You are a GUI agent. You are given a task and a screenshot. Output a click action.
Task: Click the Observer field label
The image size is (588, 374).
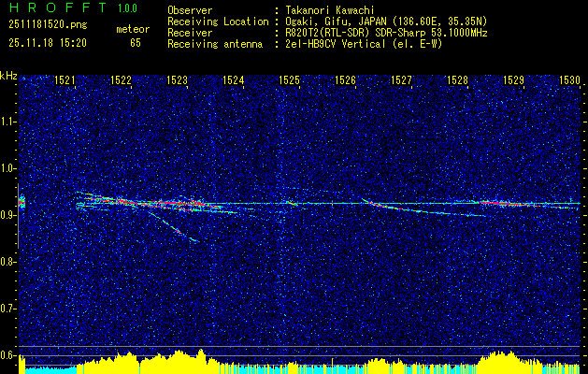190,10
